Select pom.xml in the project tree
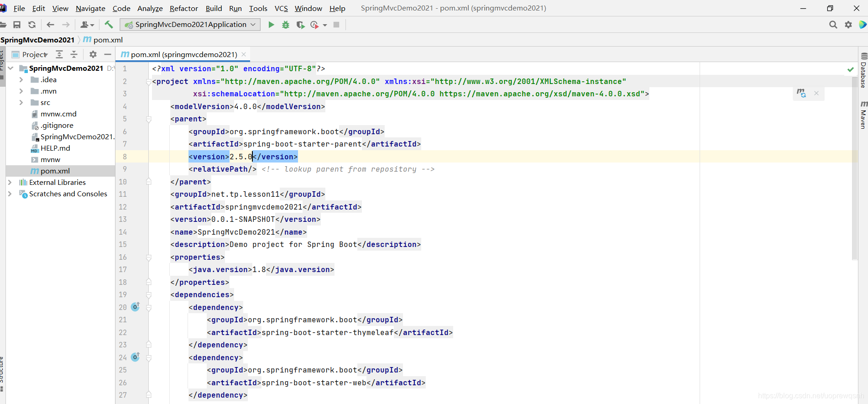Image resolution: width=868 pixels, height=404 pixels. coord(55,171)
